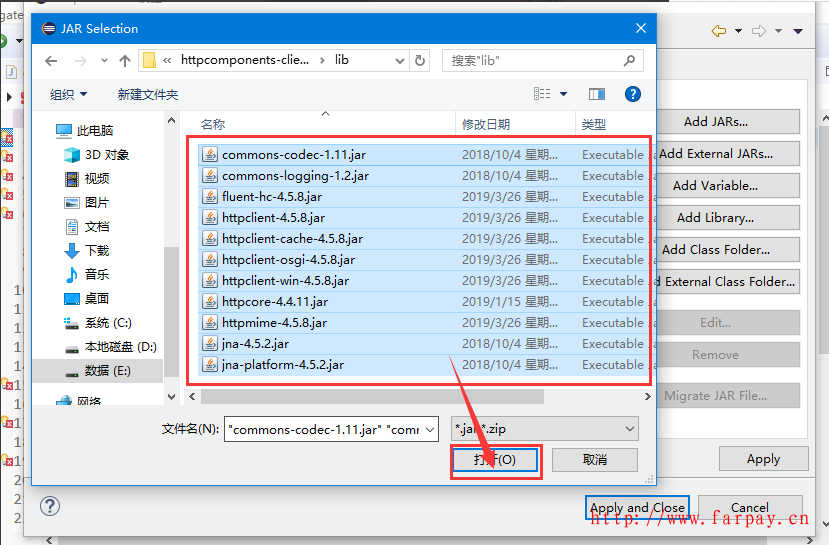
Task: Click the 打开(O) button
Action: [495, 460]
